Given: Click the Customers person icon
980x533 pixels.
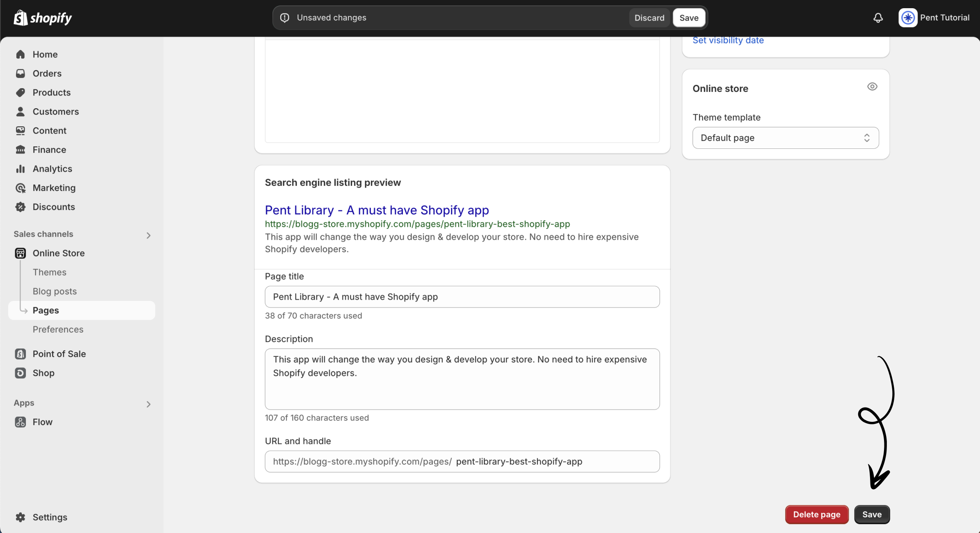Looking at the screenshot, I should (21, 112).
